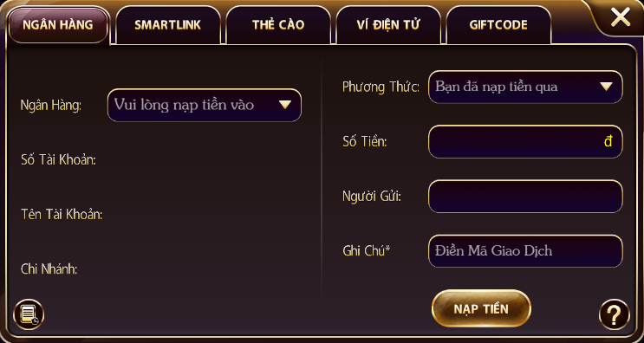This screenshot has height=343, width=644.
Task: Switch to the SMARTLINK tab
Action: click(168, 24)
